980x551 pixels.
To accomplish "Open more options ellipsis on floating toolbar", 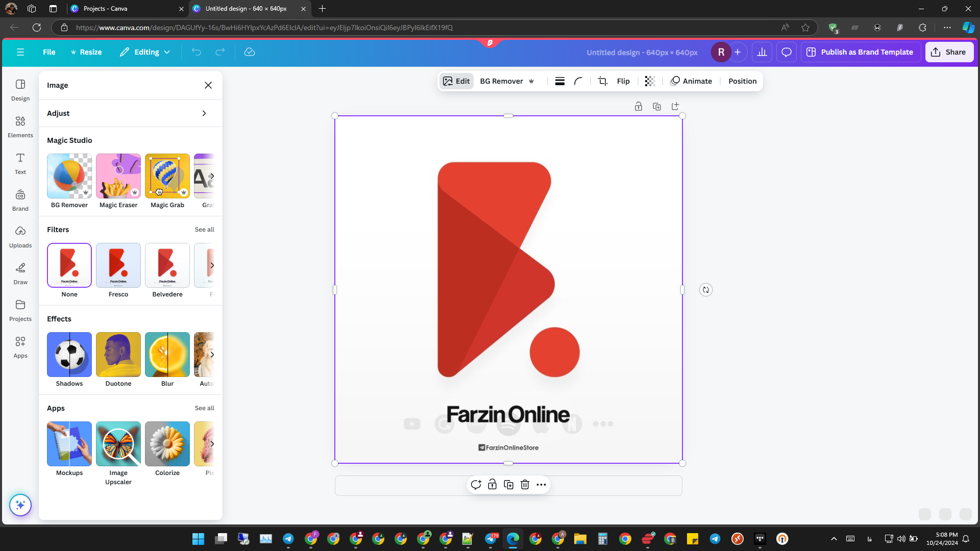I will 541,485.
